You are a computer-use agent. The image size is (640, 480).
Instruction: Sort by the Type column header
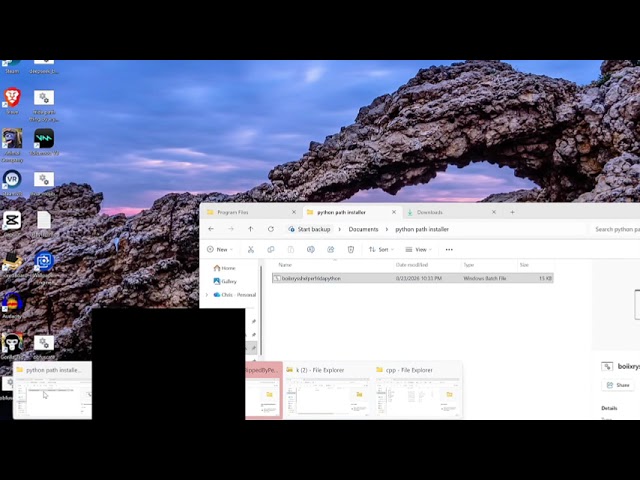[x=469, y=265]
